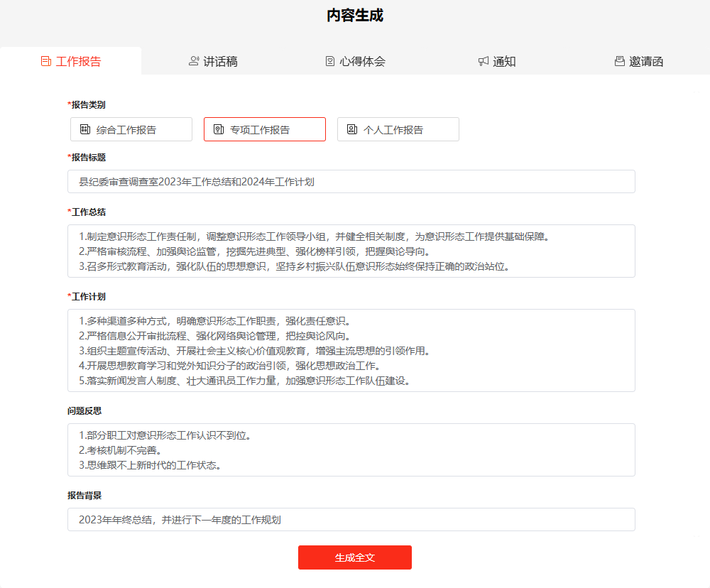
Task: Switch to the 讲话稿 tab
Action: (x=213, y=61)
